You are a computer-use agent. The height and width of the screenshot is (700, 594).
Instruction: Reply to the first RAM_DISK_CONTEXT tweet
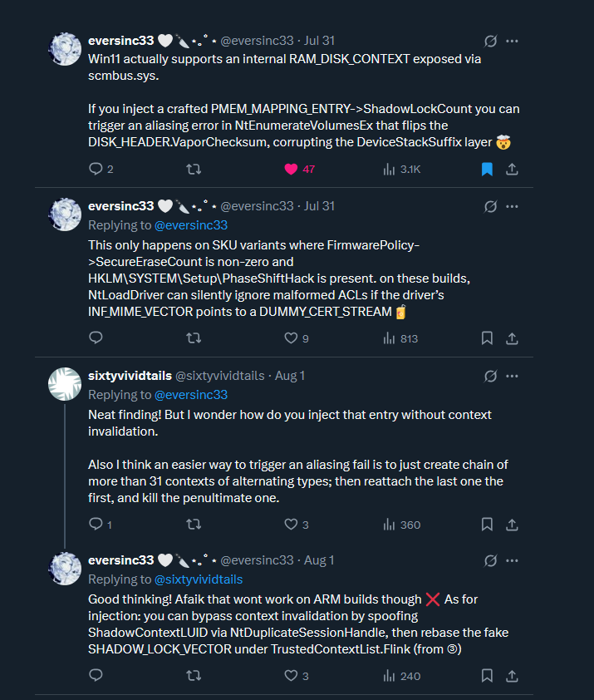point(95,169)
